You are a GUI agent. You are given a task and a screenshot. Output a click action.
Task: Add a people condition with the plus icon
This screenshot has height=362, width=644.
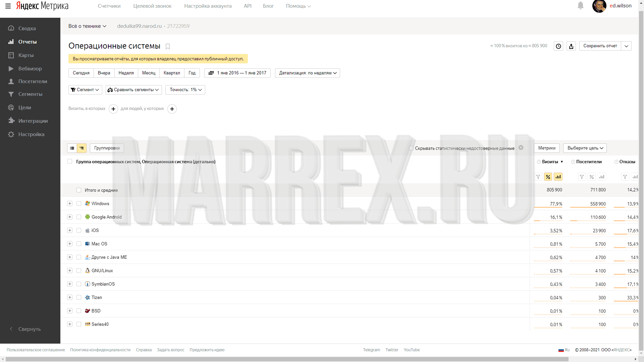172,109
